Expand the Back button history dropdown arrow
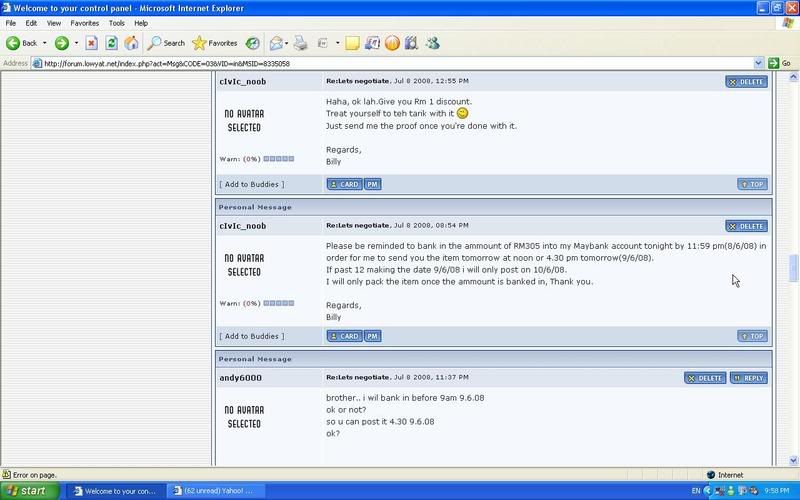Viewport: 800px width, 500px height. click(45, 43)
